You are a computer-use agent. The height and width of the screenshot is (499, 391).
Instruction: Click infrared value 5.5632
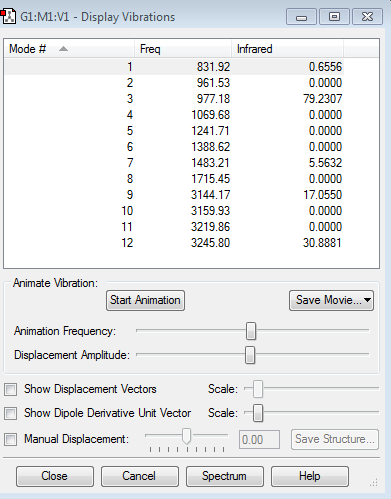pyautogui.click(x=325, y=163)
